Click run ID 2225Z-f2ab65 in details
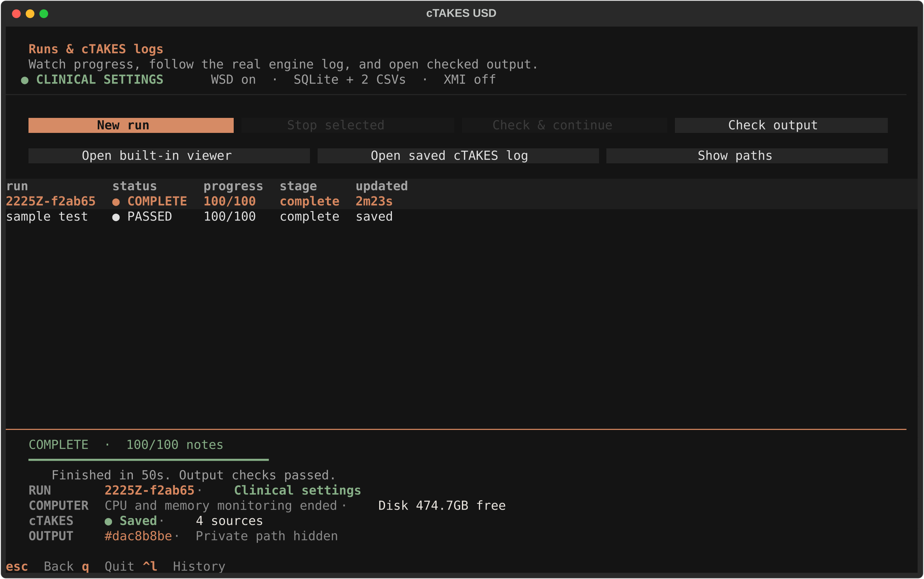This screenshot has height=579, width=924. 149,490
